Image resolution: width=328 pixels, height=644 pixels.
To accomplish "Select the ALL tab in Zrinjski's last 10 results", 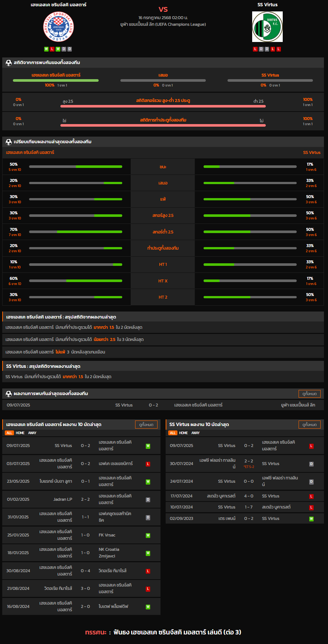I will (x=9, y=433).
